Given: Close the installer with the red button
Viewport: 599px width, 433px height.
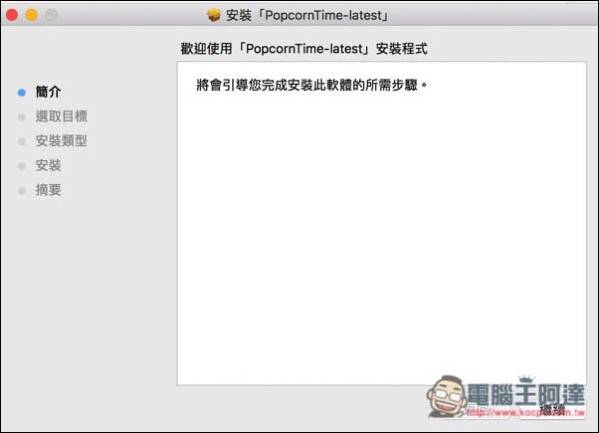Looking at the screenshot, I should (12, 15).
